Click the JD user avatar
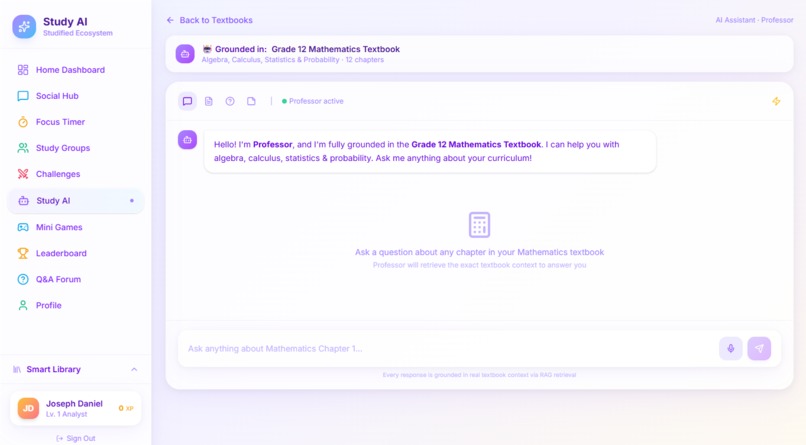Image resolution: width=806 pixels, height=445 pixels. point(28,409)
